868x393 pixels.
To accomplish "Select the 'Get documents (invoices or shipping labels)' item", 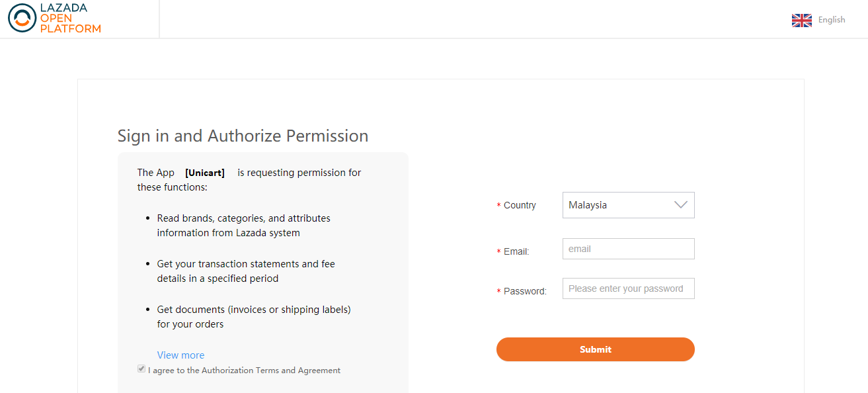I will (253, 317).
